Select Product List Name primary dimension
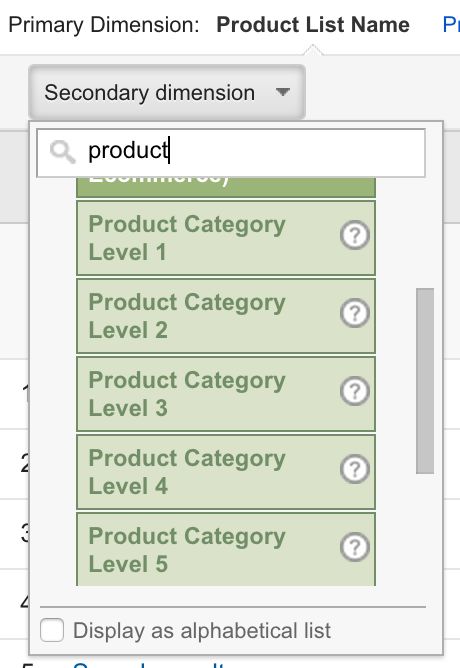460x668 pixels. [x=313, y=25]
